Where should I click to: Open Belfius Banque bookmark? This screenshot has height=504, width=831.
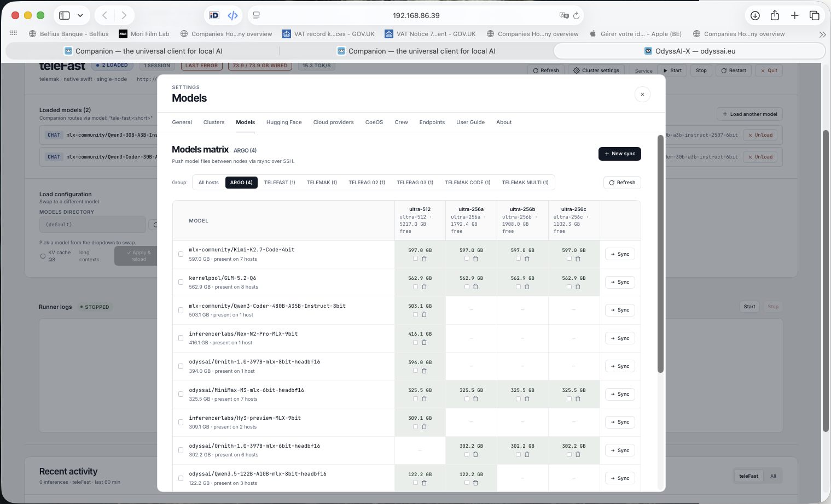[x=69, y=34]
